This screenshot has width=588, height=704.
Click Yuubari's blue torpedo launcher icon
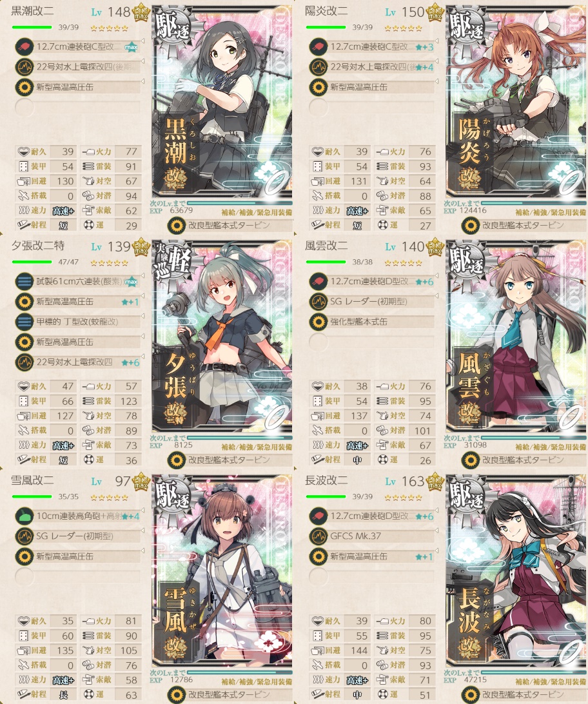(24, 282)
